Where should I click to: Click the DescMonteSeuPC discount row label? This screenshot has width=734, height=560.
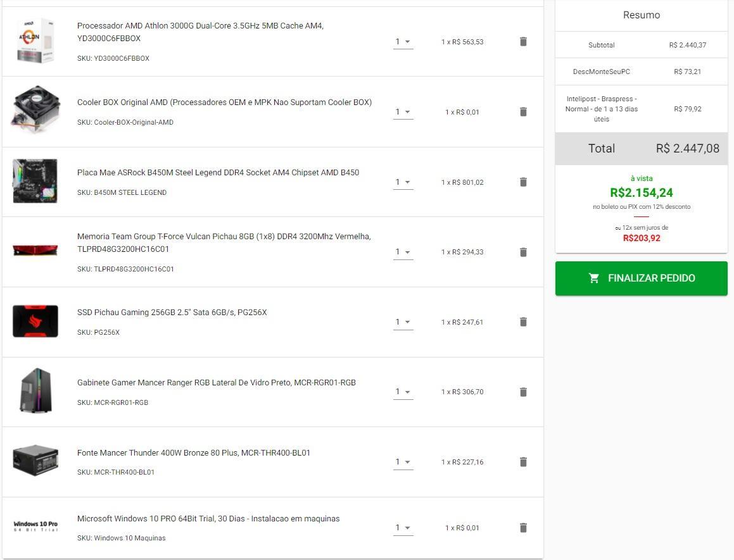coord(602,72)
